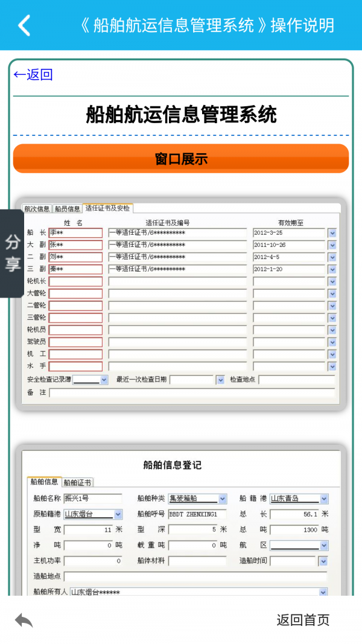362x644 pixels.
Task: Tap the back arrow in header
Action: coord(24,25)
